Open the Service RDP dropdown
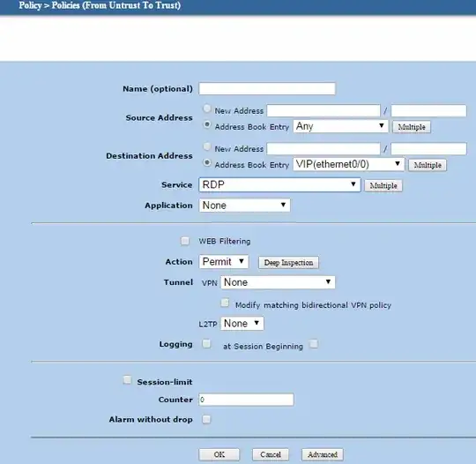Image resolution: width=476 pixels, height=464 pixels. click(279, 184)
